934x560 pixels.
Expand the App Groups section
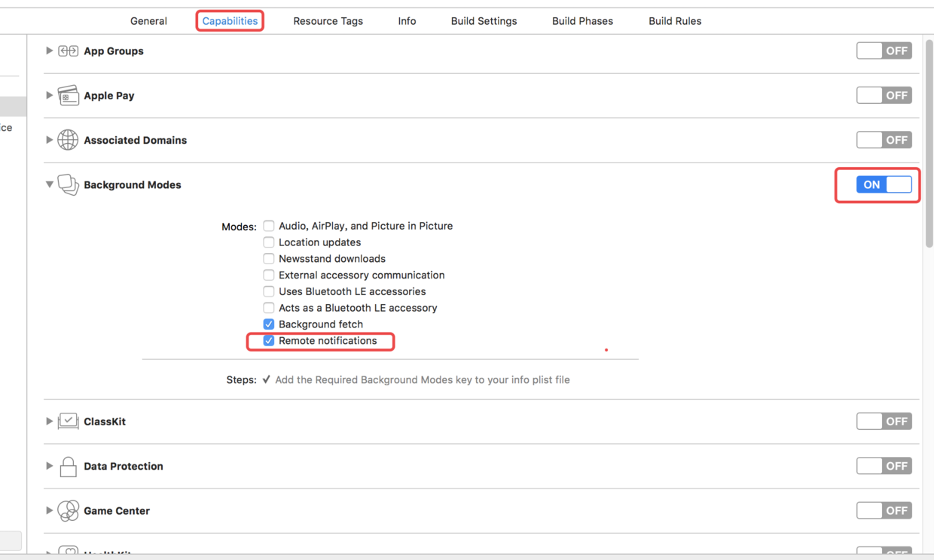coord(49,51)
